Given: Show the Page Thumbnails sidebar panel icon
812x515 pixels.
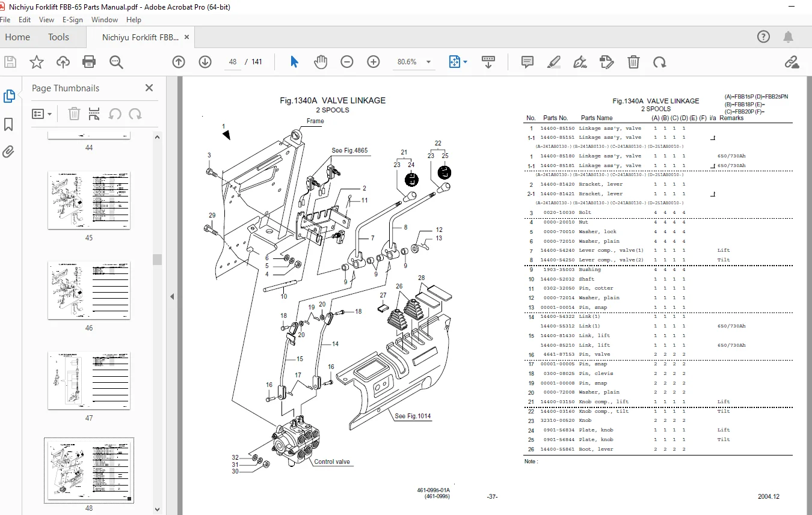Looking at the screenshot, I should point(9,96).
